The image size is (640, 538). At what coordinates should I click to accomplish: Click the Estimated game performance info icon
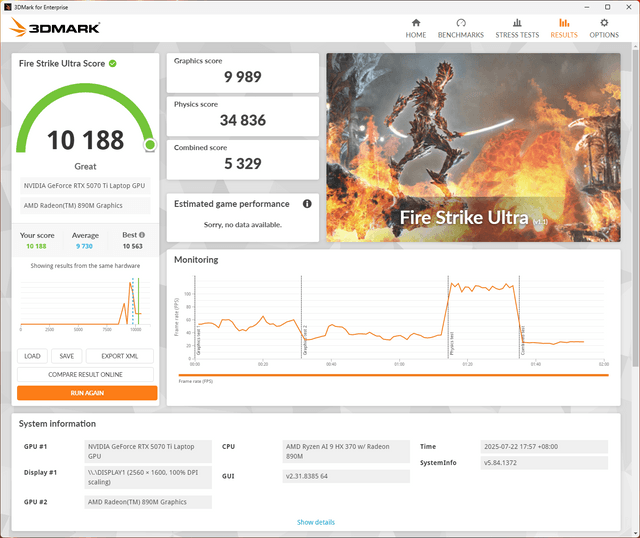[x=307, y=204]
